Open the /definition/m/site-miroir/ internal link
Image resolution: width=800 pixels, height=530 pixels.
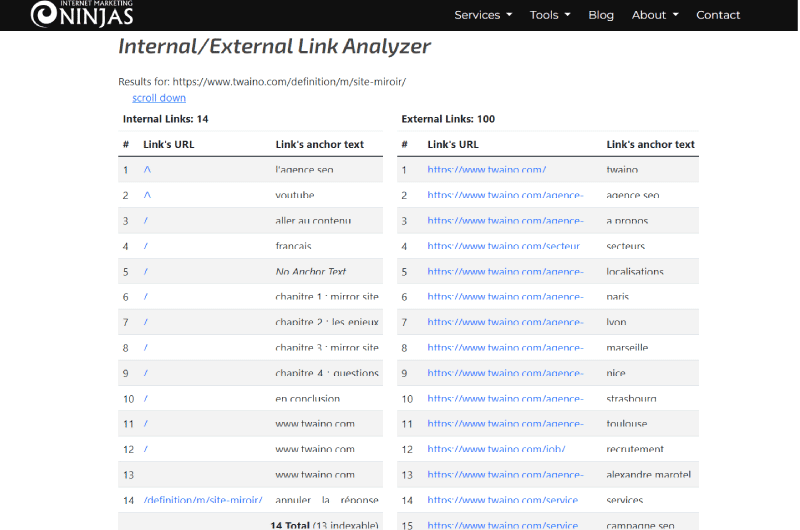click(x=203, y=500)
